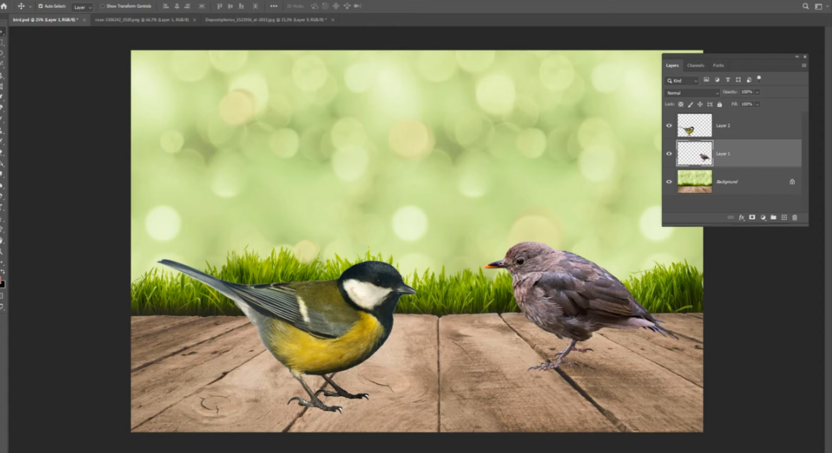This screenshot has height=453, width=832.
Task: Switch to the Channels tab
Action: (695, 66)
